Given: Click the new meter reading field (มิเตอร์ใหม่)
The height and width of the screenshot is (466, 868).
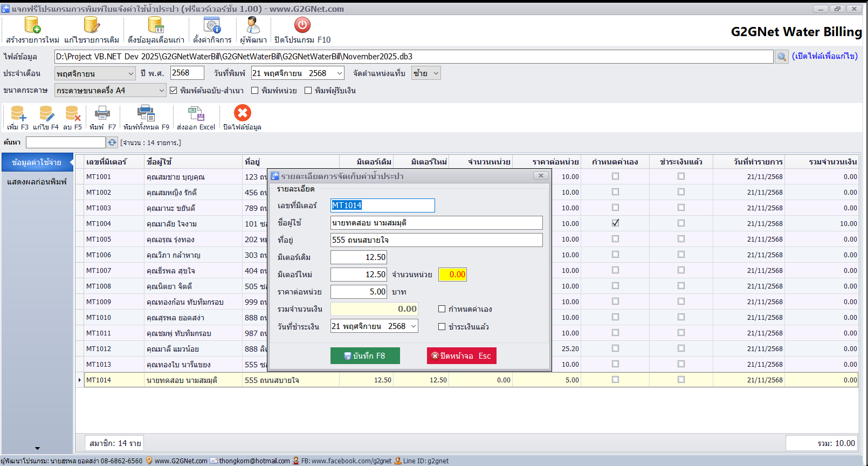Looking at the screenshot, I should 359,275.
